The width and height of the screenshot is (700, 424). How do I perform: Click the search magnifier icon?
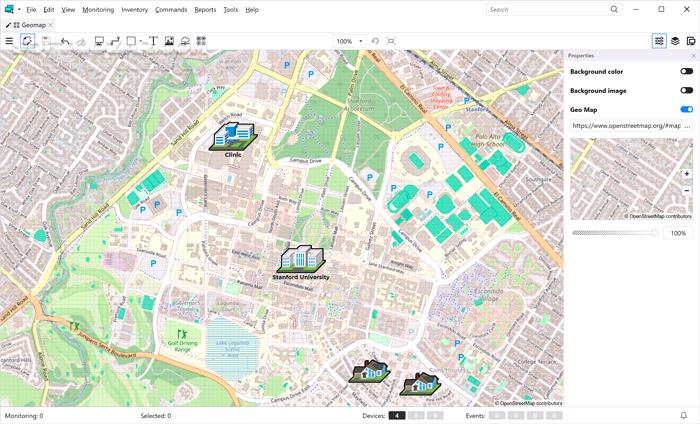(x=614, y=9)
